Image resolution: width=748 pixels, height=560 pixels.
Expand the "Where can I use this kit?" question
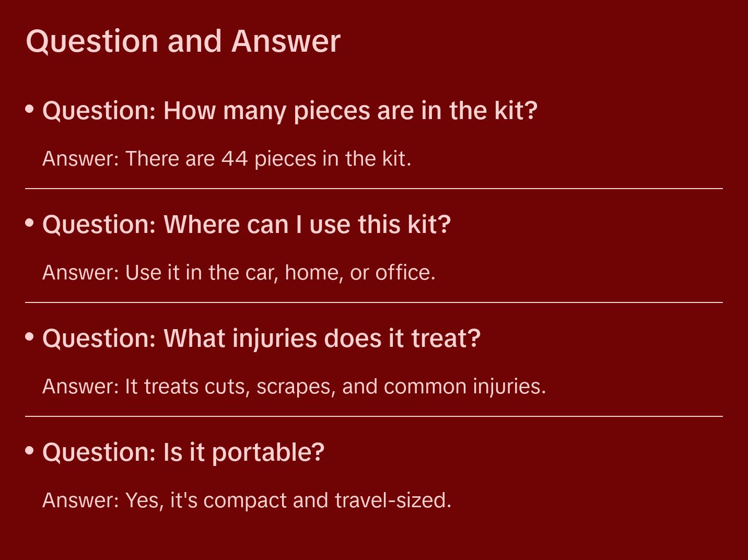(x=247, y=225)
